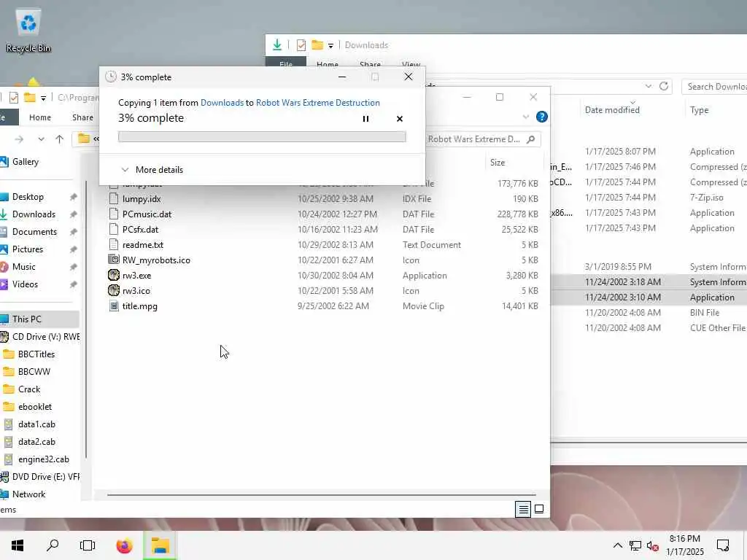This screenshot has width=747, height=560.
Task: Cancel the copy with the small X
Action: (x=400, y=119)
